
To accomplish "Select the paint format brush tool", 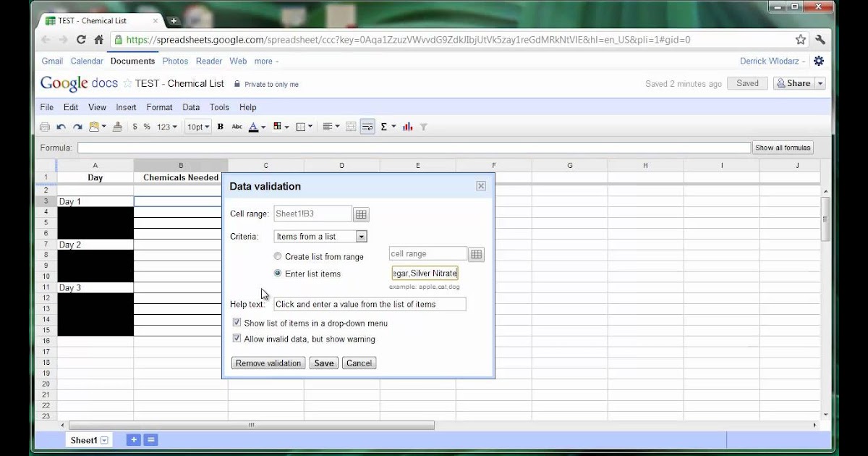I will pos(118,127).
